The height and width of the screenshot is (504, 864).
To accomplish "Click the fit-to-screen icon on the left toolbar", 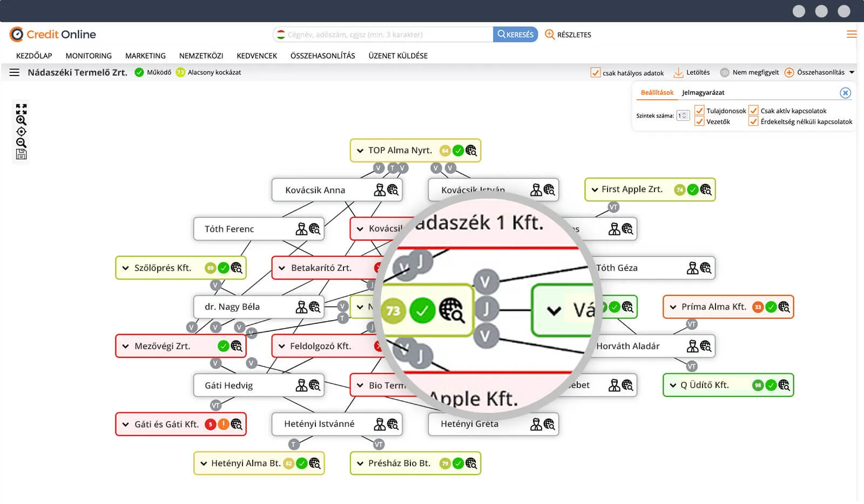I will [21, 108].
